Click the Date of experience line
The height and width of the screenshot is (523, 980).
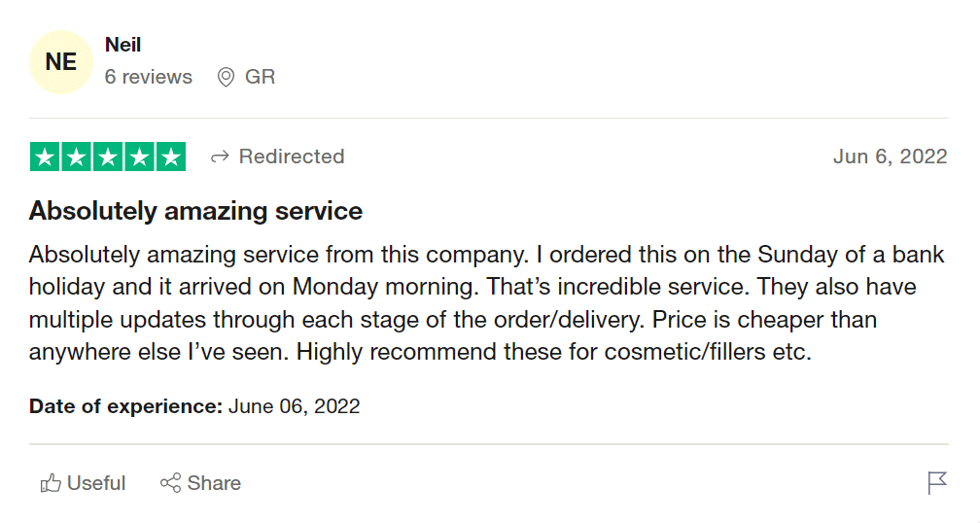coord(194,406)
